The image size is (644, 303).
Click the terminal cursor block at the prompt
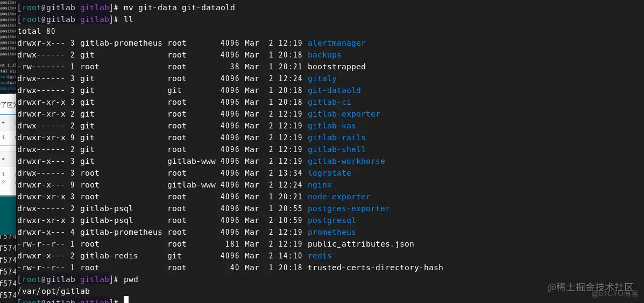coord(126,300)
